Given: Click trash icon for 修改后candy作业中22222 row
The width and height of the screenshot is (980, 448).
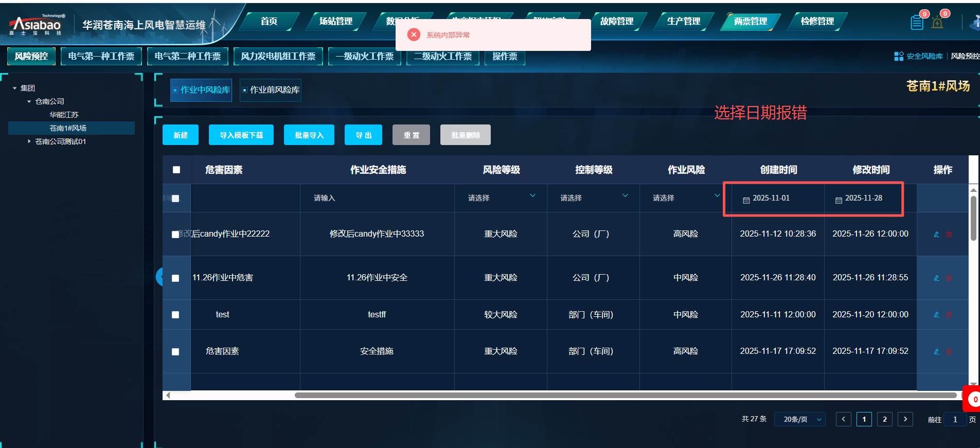Looking at the screenshot, I should click(x=949, y=235).
